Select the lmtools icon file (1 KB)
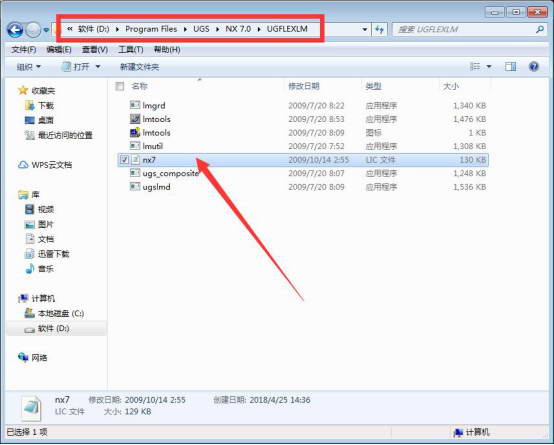 coord(150,133)
